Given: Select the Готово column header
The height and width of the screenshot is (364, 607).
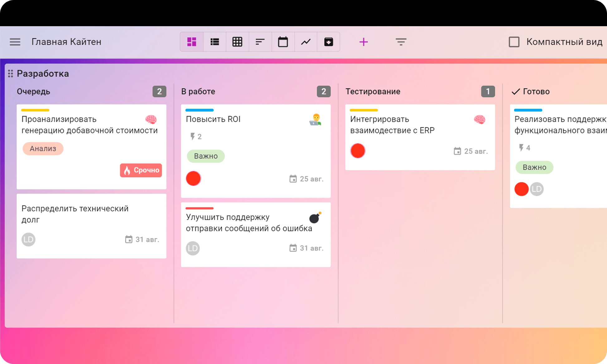Looking at the screenshot, I should [x=536, y=91].
